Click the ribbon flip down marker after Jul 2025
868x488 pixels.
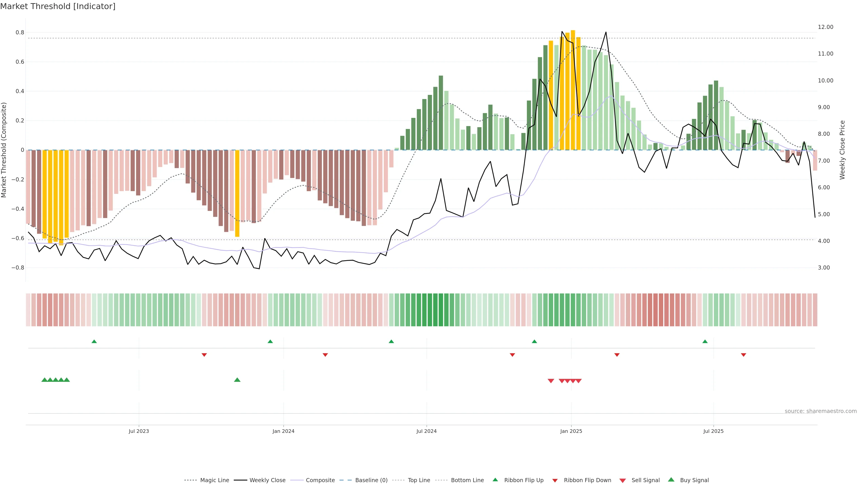click(743, 355)
